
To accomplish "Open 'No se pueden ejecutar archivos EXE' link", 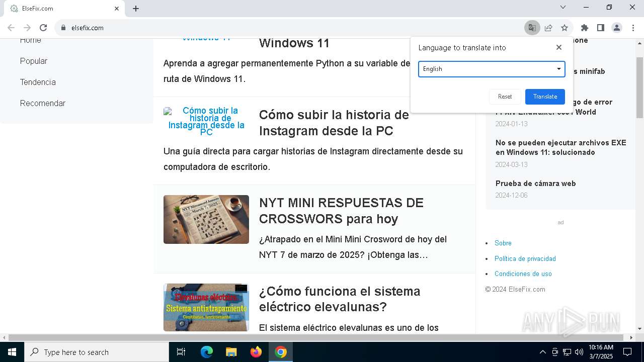I will tap(561, 147).
